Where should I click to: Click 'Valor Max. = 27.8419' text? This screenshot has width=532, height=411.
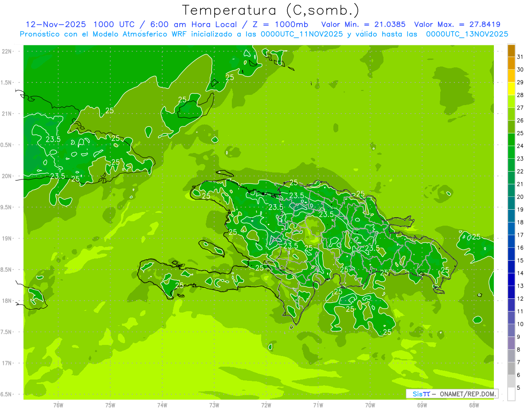[x=457, y=24]
